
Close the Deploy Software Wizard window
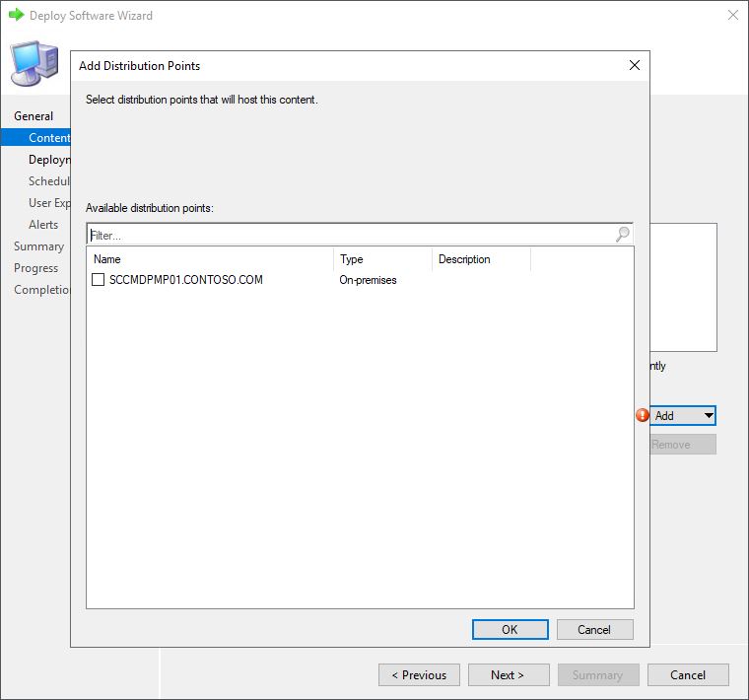click(x=733, y=16)
